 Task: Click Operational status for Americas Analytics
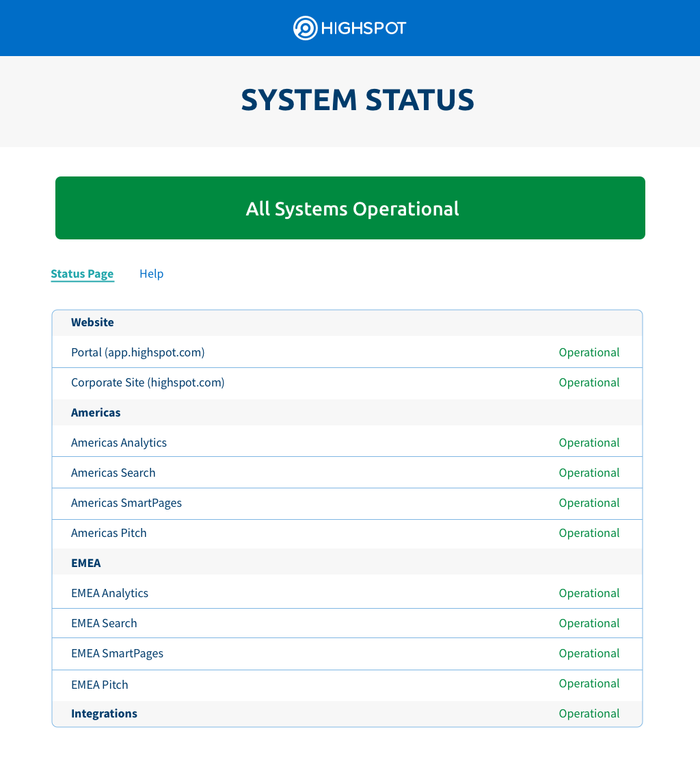pyautogui.click(x=589, y=443)
